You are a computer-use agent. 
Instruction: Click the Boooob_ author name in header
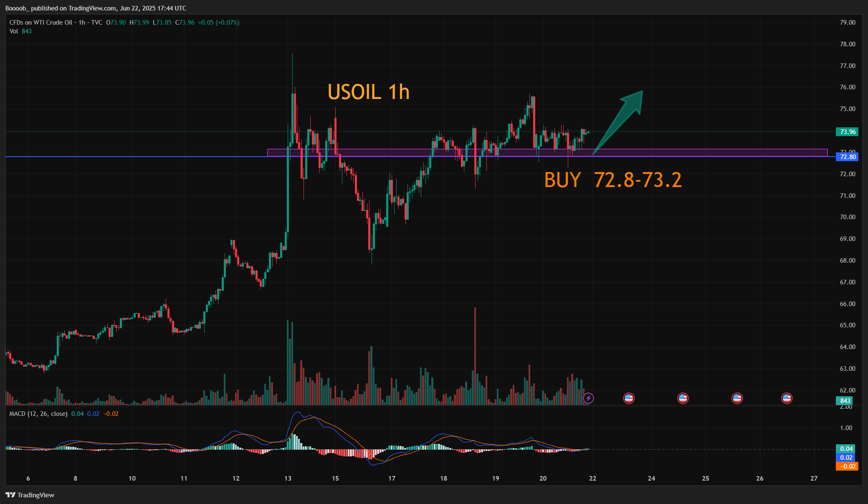click(x=17, y=8)
